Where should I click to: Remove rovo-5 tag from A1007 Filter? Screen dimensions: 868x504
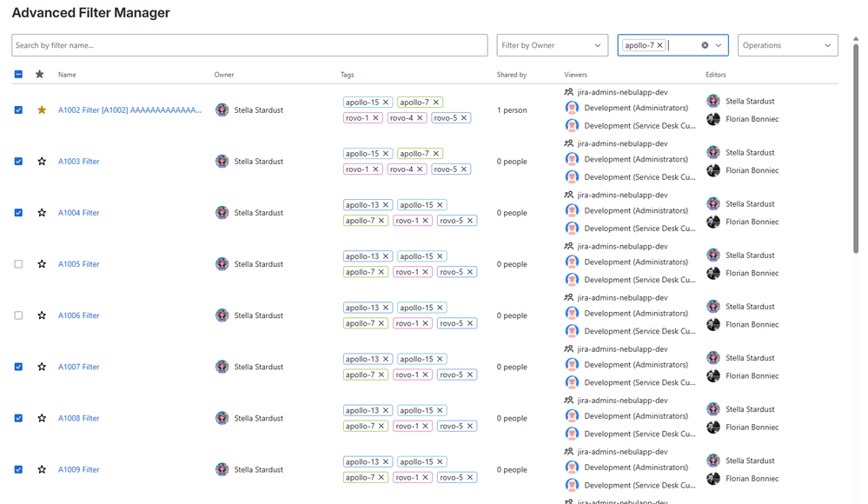[x=470, y=375]
